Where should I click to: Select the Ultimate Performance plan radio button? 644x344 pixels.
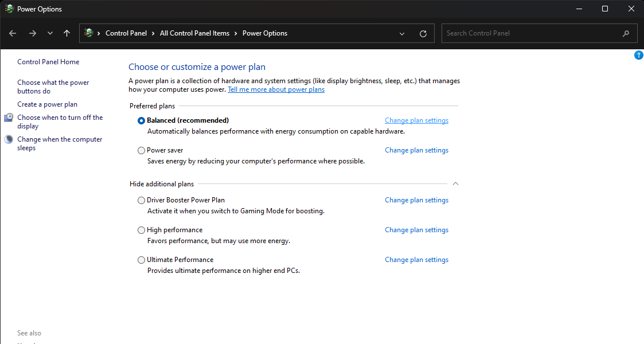tap(142, 260)
